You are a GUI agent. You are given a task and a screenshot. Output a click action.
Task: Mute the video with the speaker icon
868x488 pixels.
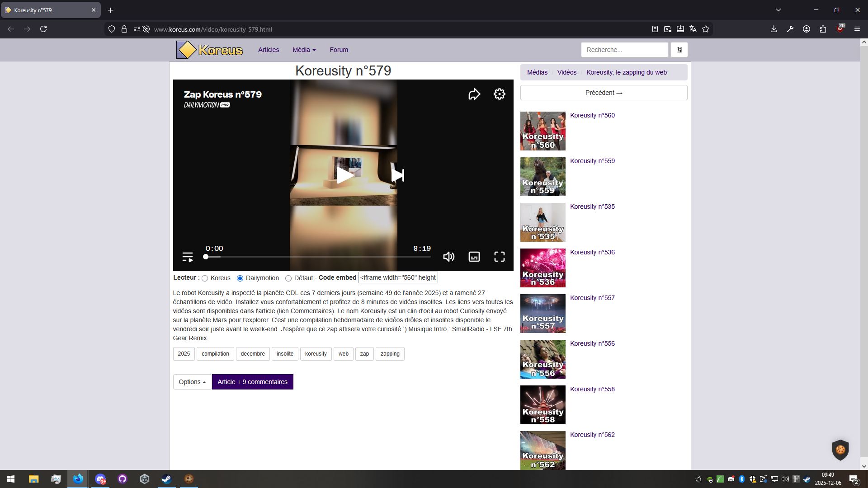(448, 257)
